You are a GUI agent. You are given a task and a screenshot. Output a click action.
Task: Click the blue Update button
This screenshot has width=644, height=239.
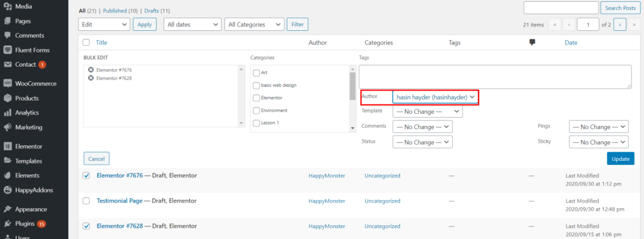click(621, 158)
